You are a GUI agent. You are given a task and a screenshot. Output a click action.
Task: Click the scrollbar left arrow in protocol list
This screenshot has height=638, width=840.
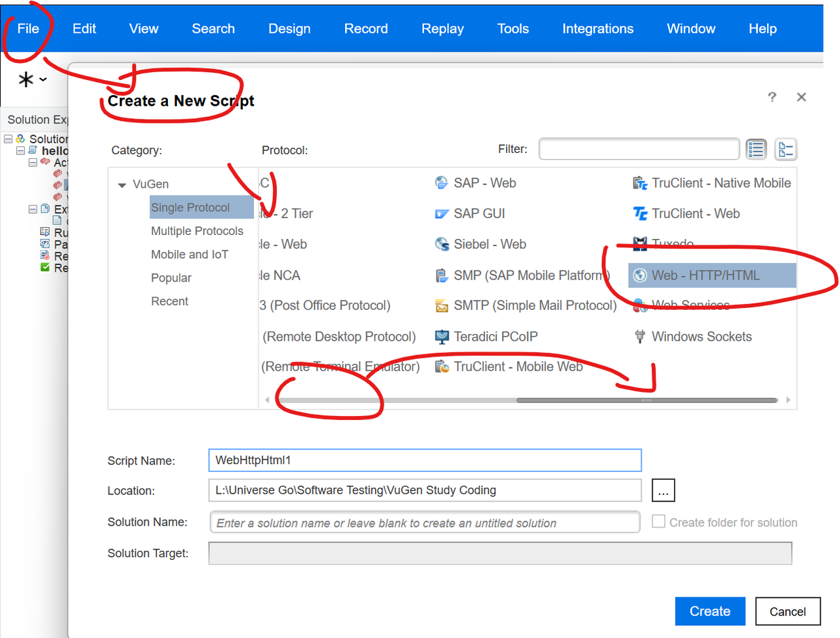pyautogui.click(x=267, y=400)
